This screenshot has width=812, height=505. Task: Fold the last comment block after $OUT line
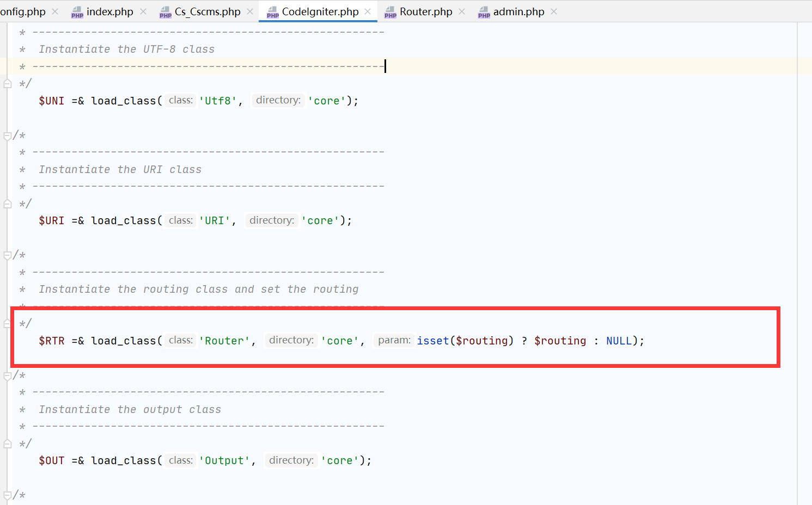click(x=8, y=495)
